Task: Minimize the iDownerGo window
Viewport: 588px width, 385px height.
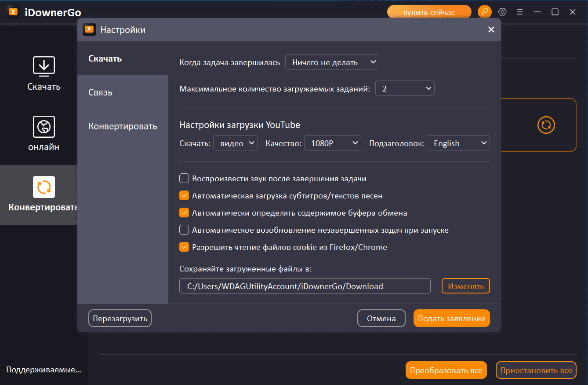Action: pos(537,12)
